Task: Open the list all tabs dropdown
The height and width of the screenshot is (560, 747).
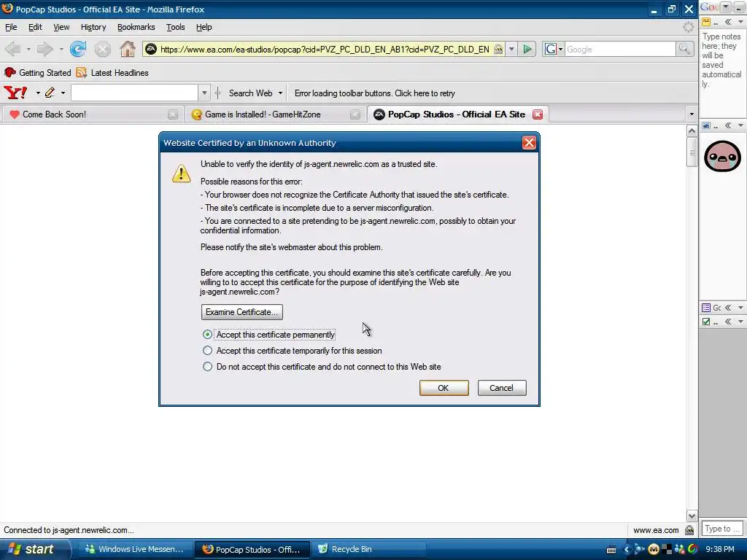Action: click(x=692, y=114)
